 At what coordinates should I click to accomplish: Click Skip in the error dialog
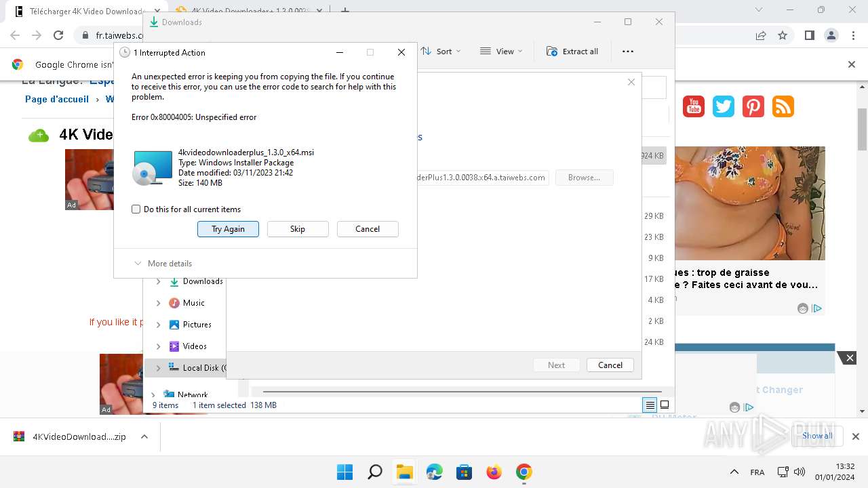coord(298,229)
